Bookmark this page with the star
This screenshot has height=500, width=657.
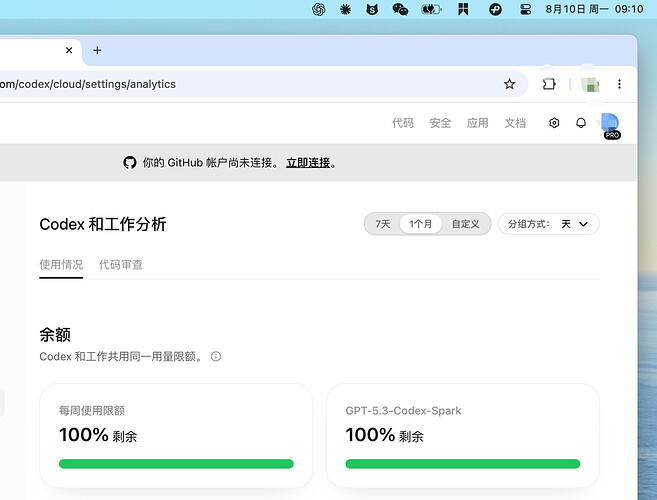510,84
